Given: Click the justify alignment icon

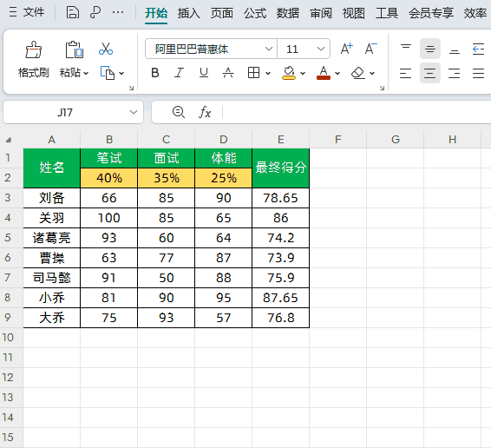Looking at the screenshot, I should click(479, 73).
